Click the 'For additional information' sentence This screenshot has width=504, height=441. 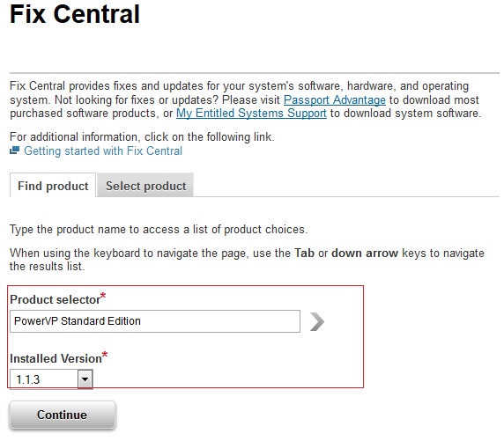pos(142,137)
